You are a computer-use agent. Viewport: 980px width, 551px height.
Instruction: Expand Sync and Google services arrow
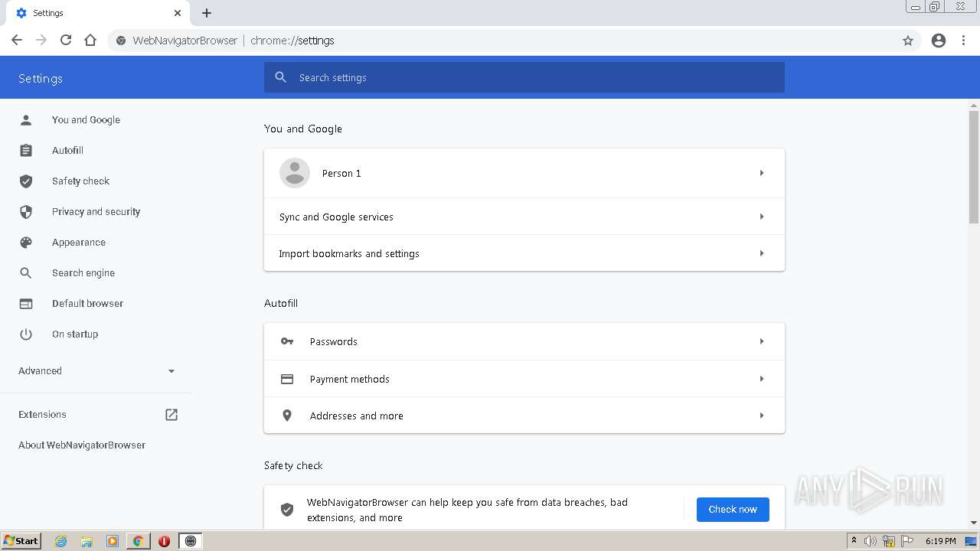(x=762, y=217)
